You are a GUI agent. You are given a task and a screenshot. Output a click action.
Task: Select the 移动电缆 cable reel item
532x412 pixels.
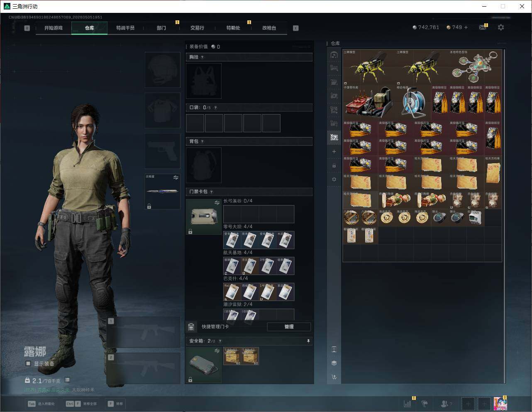(413, 103)
